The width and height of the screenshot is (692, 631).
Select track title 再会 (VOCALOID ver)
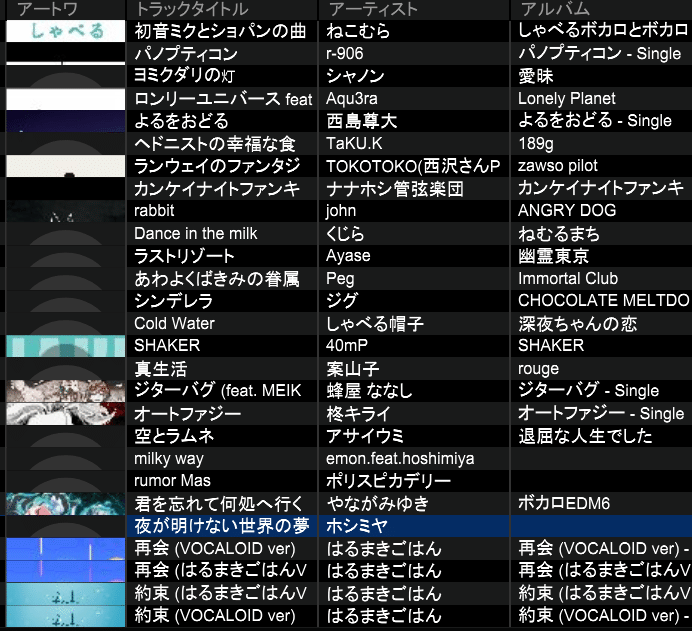(215, 548)
